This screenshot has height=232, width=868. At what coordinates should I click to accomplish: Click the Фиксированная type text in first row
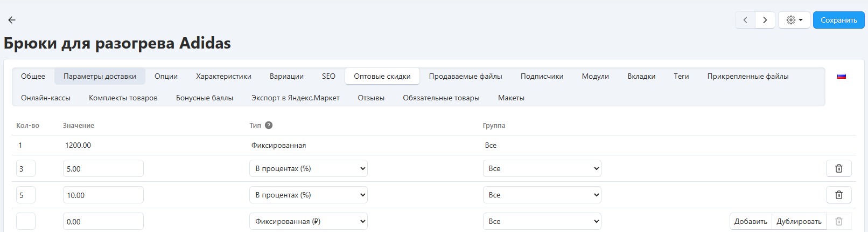[x=278, y=145]
